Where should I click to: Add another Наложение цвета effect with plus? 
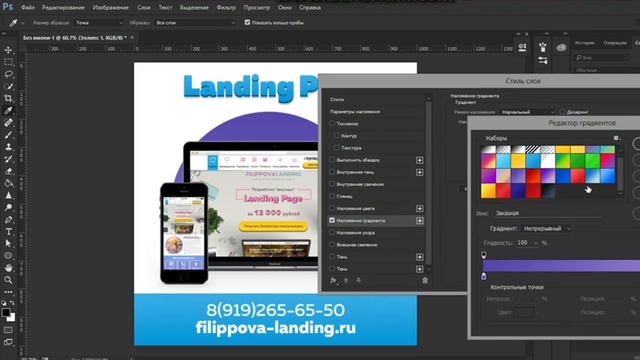(419, 209)
